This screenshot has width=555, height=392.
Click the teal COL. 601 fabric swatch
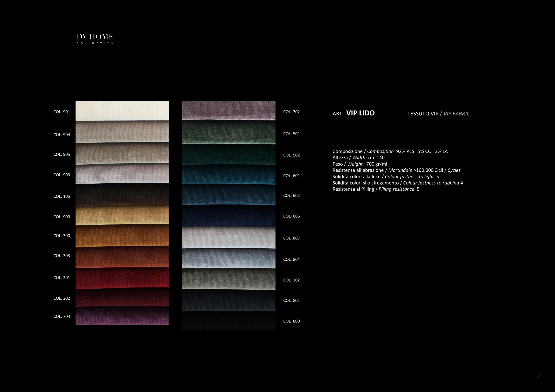[229, 175]
